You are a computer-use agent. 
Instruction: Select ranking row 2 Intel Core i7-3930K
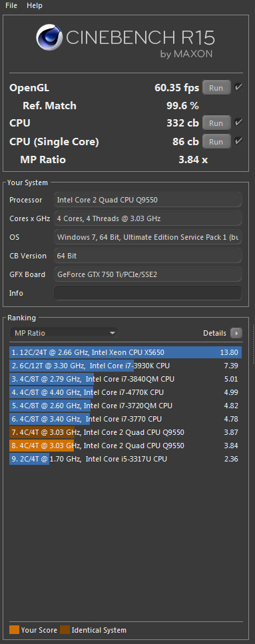126,366
